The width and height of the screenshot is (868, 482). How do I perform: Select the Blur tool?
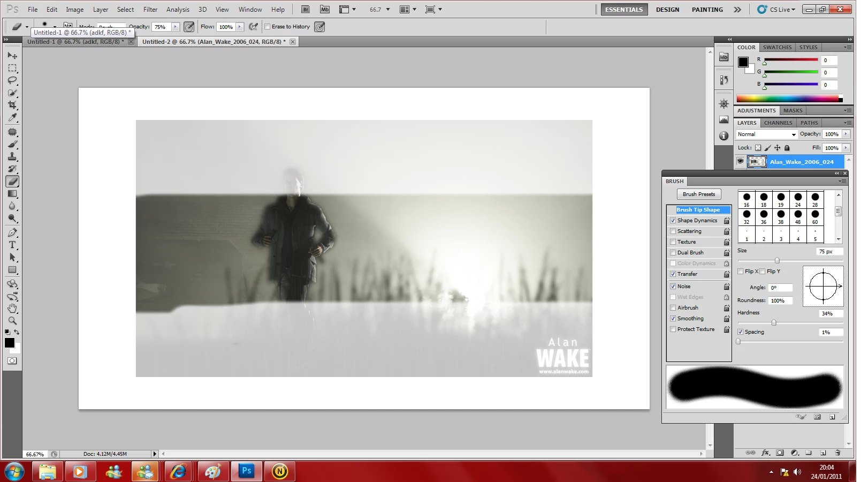(x=12, y=206)
